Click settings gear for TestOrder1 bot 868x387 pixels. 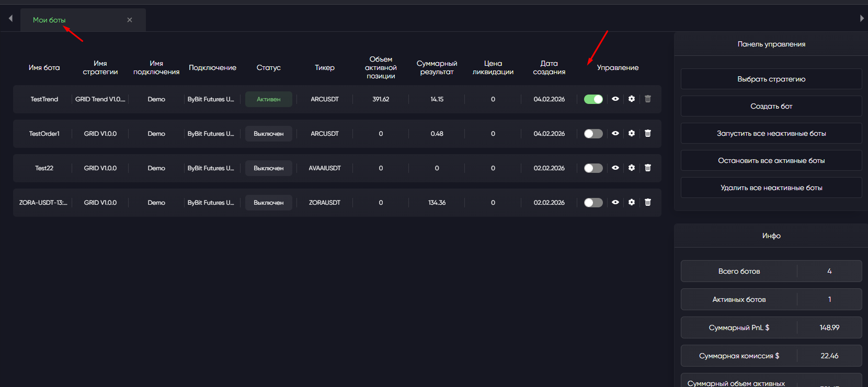(632, 133)
